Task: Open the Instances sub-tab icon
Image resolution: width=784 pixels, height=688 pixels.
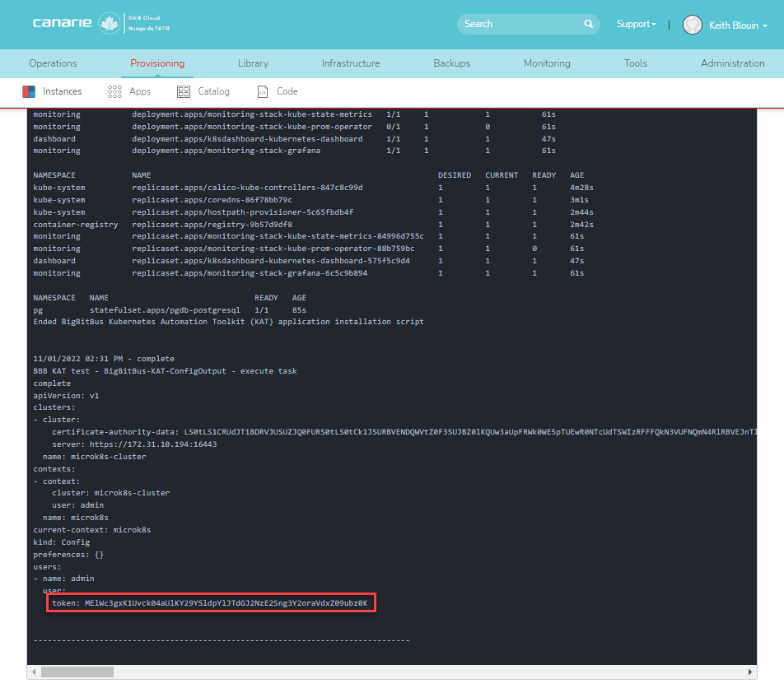Action: [x=29, y=92]
